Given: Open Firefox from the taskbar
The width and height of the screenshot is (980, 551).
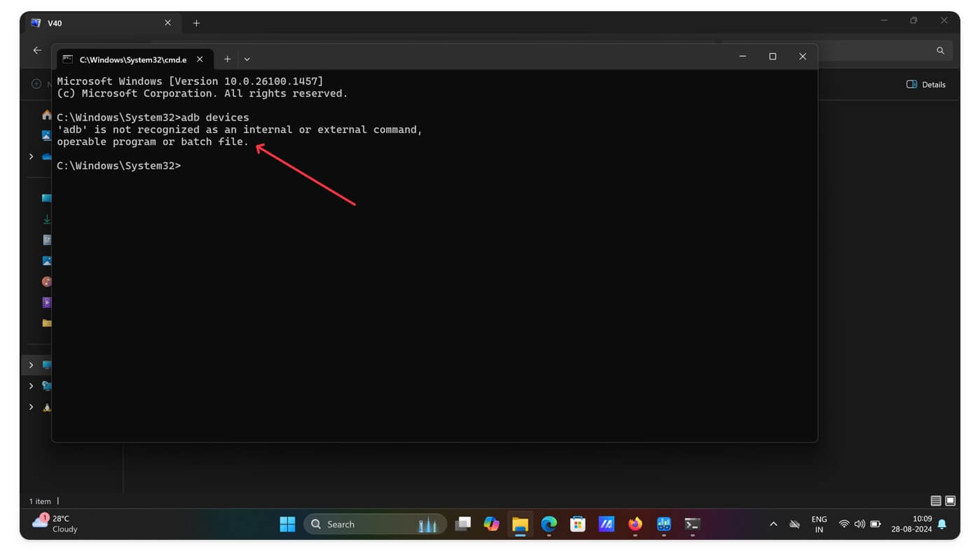Looking at the screenshot, I should tap(635, 524).
